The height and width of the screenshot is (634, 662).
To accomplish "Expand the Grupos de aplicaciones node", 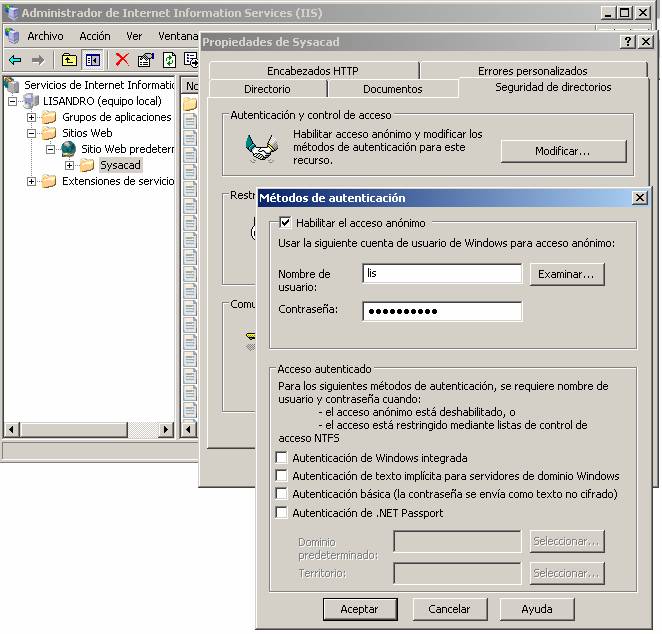I will click(31, 117).
